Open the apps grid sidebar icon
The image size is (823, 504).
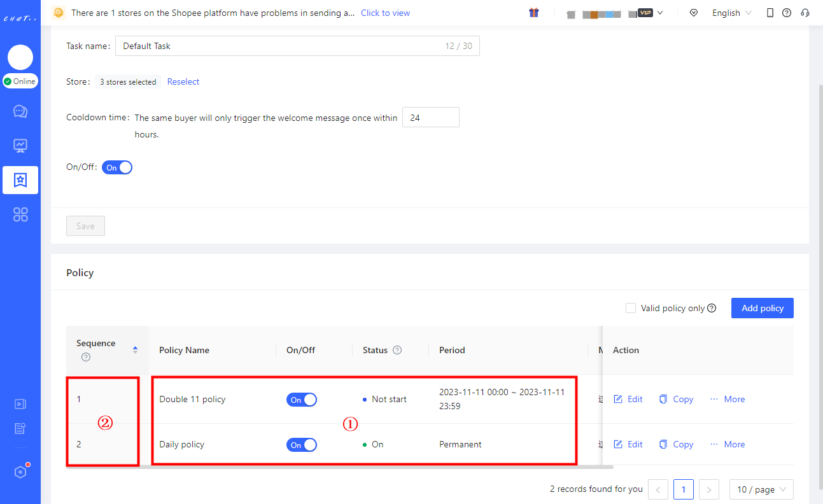tap(20, 214)
